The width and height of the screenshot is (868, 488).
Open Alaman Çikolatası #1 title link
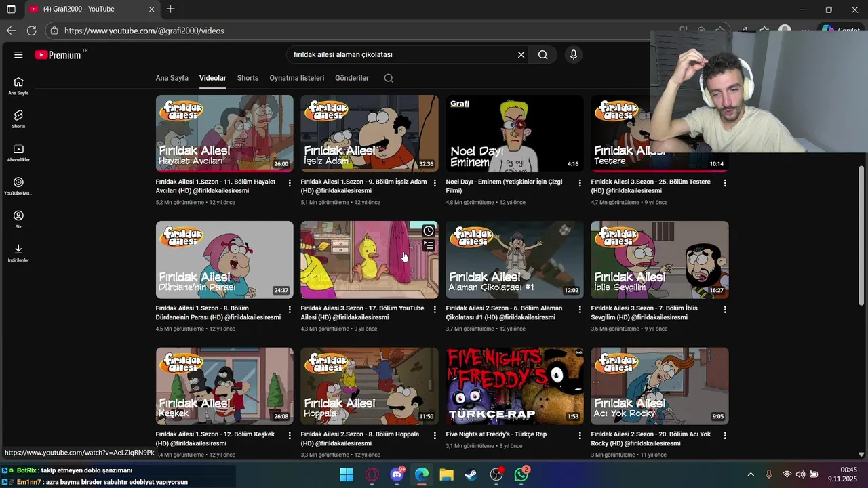tap(504, 312)
